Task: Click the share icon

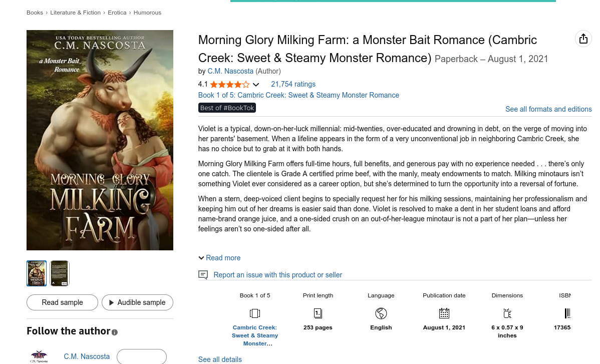Action: pos(583,39)
